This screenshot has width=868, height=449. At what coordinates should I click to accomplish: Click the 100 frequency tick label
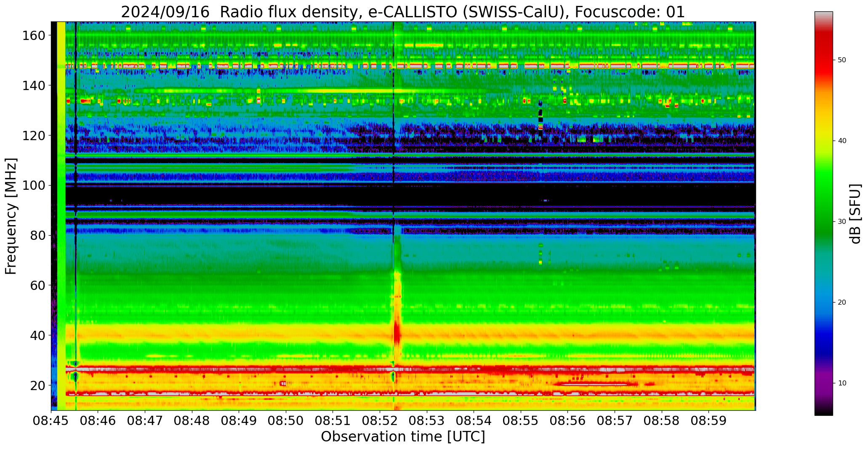(34, 186)
